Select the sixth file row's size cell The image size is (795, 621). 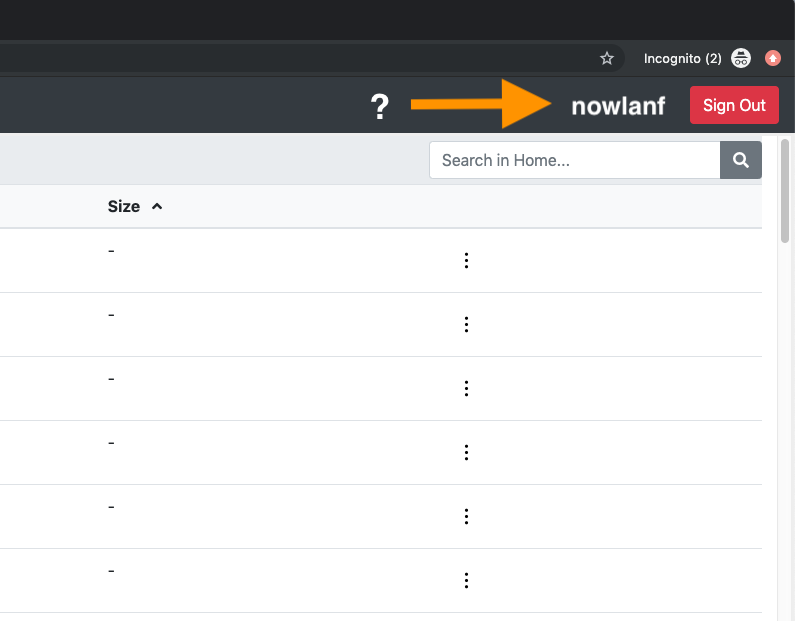tap(112, 571)
